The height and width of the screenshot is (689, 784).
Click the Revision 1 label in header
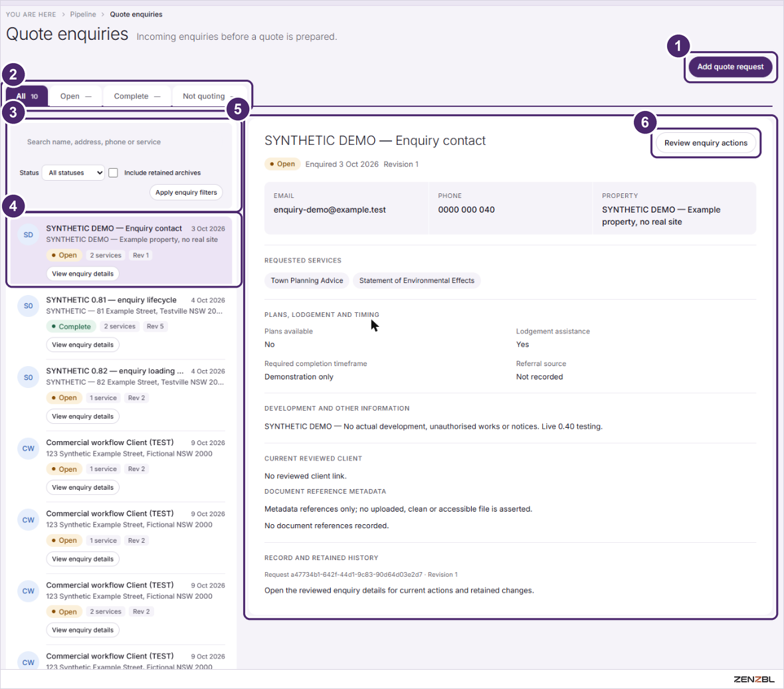coord(401,165)
